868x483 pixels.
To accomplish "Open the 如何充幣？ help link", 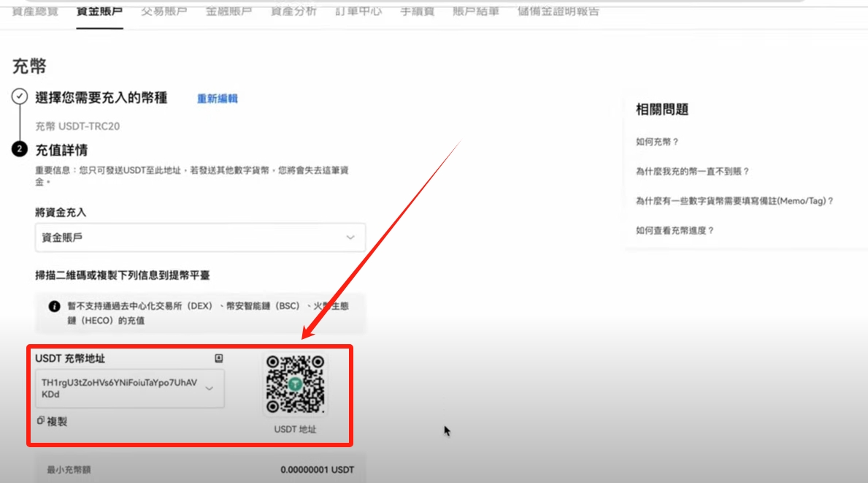I will tap(657, 142).
